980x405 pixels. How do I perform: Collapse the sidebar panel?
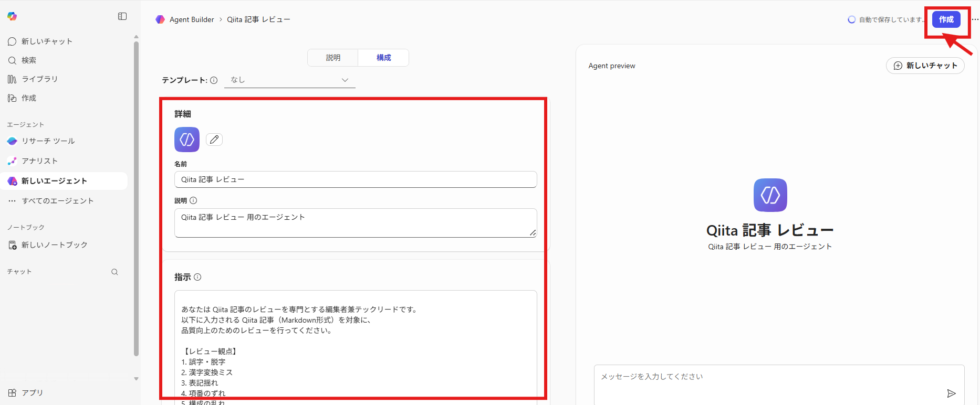(x=122, y=16)
